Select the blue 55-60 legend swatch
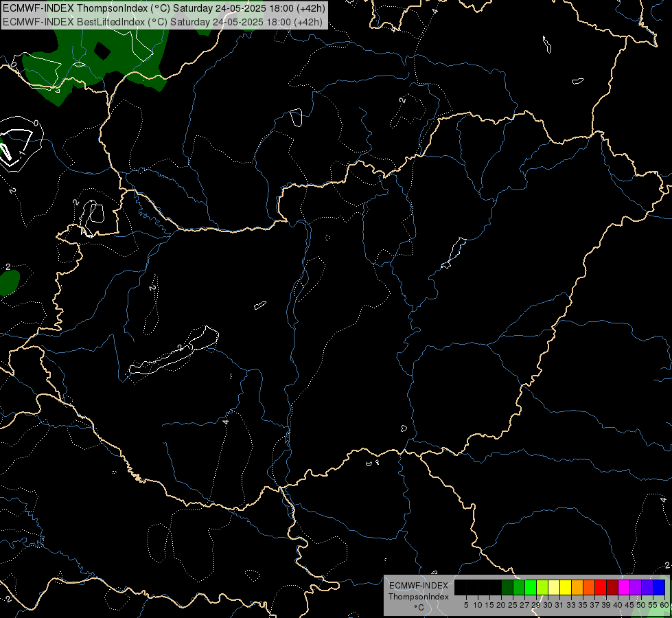Viewport: 672px width, 618px height. pos(659,587)
